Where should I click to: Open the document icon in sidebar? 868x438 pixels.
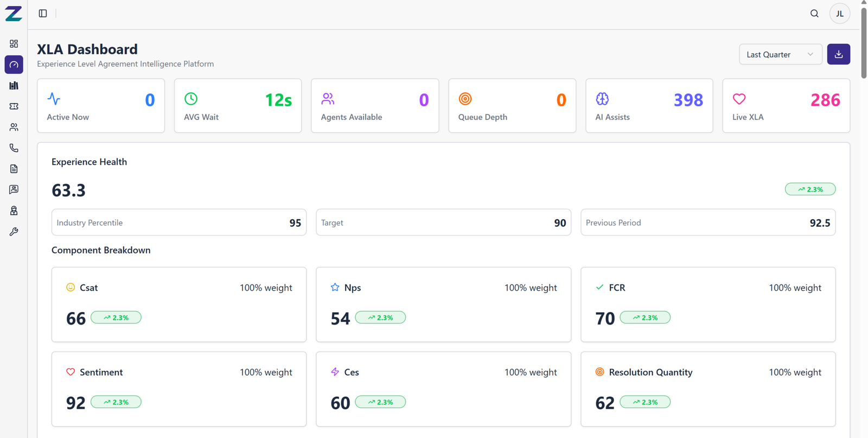coord(14,169)
